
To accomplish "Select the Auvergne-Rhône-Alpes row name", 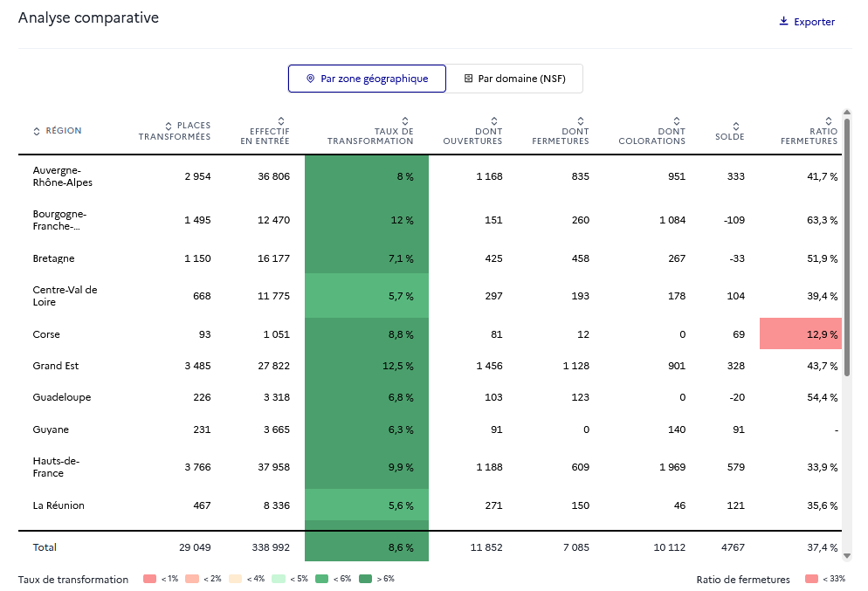I will pos(63,176).
